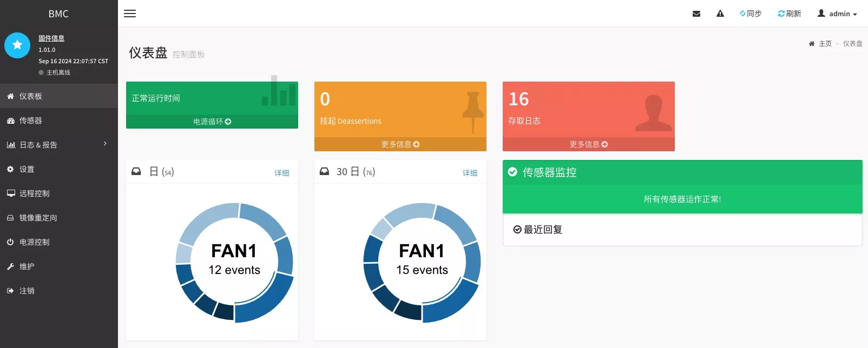Open 详细 link for the 30 日 chart
The height and width of the screenshot is (348, 868).
(470, 173)
